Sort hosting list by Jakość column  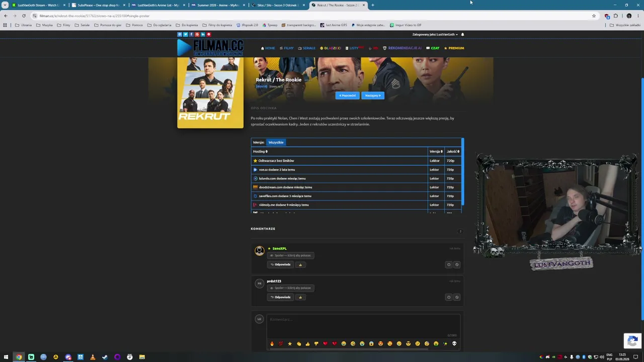[453, 151]
